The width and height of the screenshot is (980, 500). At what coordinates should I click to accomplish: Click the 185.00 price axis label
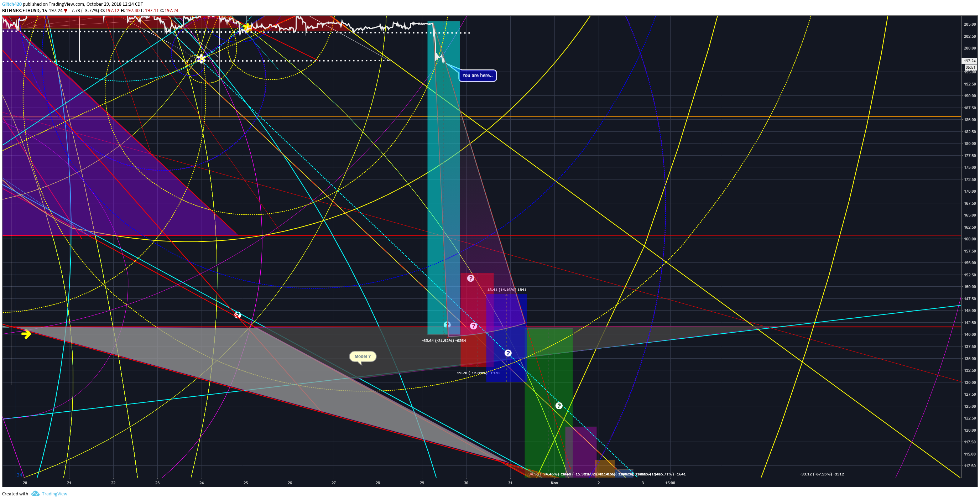point(970,120)
